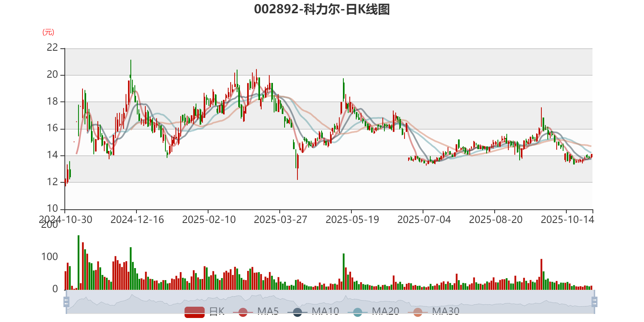Toggle the 日K candlestick series in legend
This screenshot has width=644, height=322.
click(204, 312)
